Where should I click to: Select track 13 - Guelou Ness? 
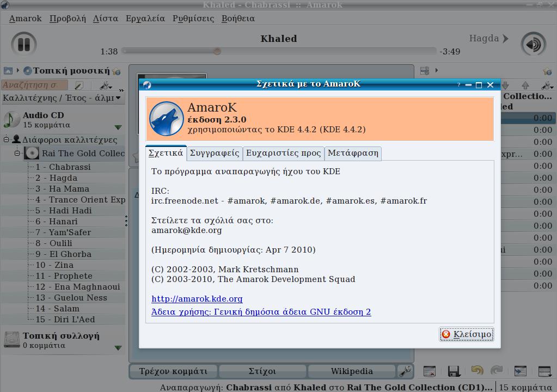pos(71,298)
